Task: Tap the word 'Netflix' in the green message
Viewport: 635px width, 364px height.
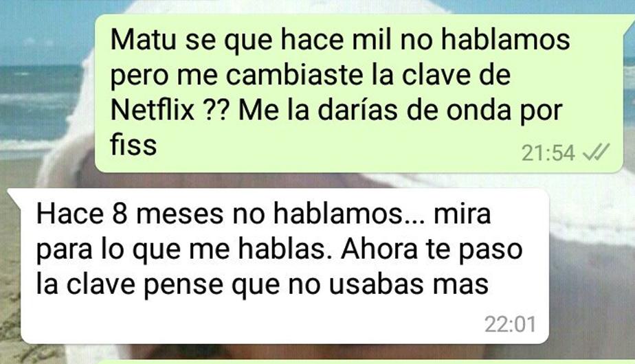Action: 153,110
